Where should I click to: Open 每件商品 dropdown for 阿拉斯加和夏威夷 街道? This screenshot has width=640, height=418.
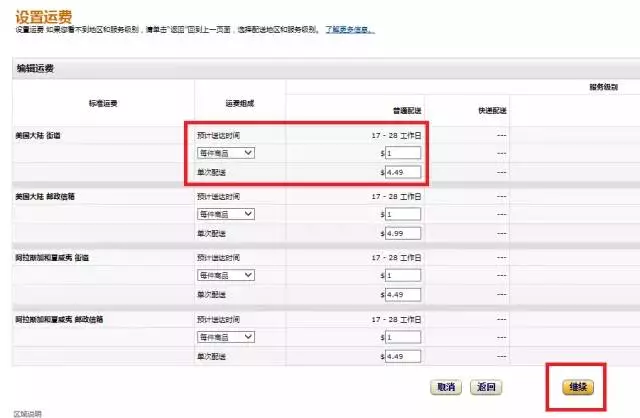point(226,276)
